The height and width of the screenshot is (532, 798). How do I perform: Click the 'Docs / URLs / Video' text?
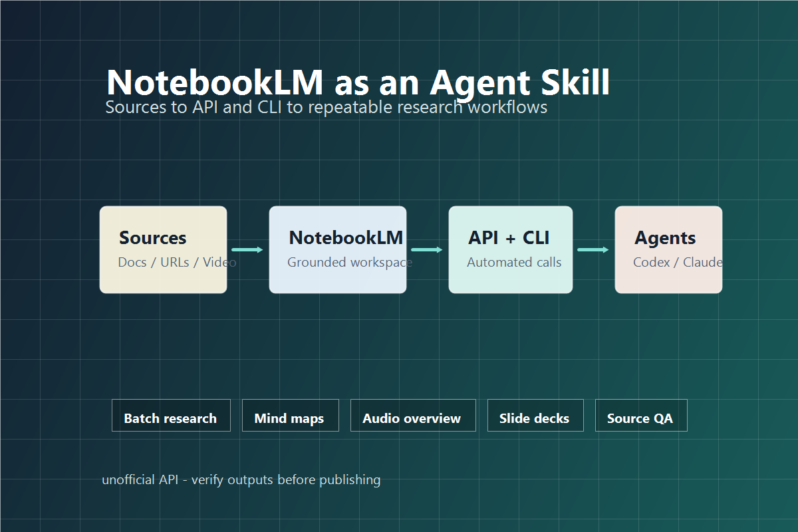pos(177,262)
